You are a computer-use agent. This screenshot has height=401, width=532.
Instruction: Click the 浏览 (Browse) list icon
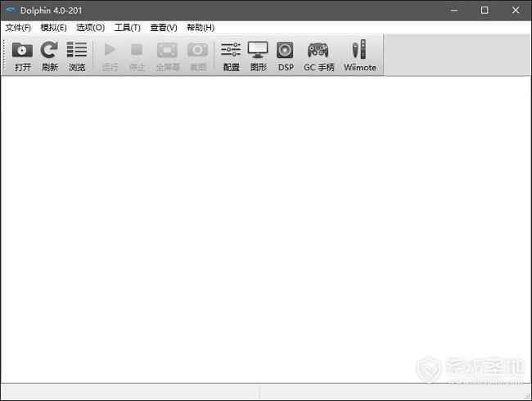[x=77, y=50]
